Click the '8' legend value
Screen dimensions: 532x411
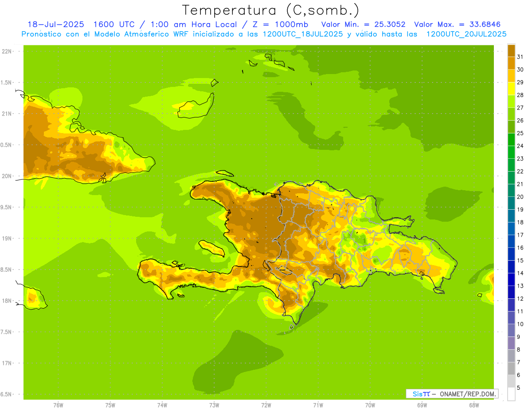[518, 349]
